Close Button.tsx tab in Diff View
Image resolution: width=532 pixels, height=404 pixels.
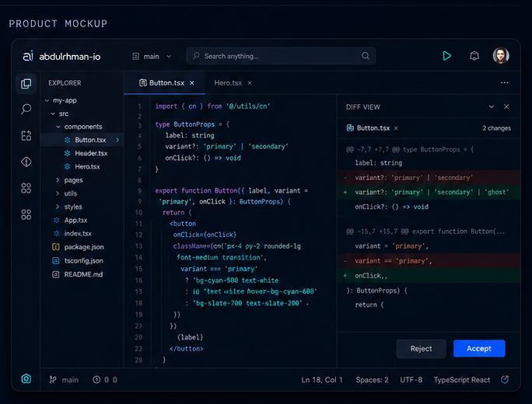396,128
